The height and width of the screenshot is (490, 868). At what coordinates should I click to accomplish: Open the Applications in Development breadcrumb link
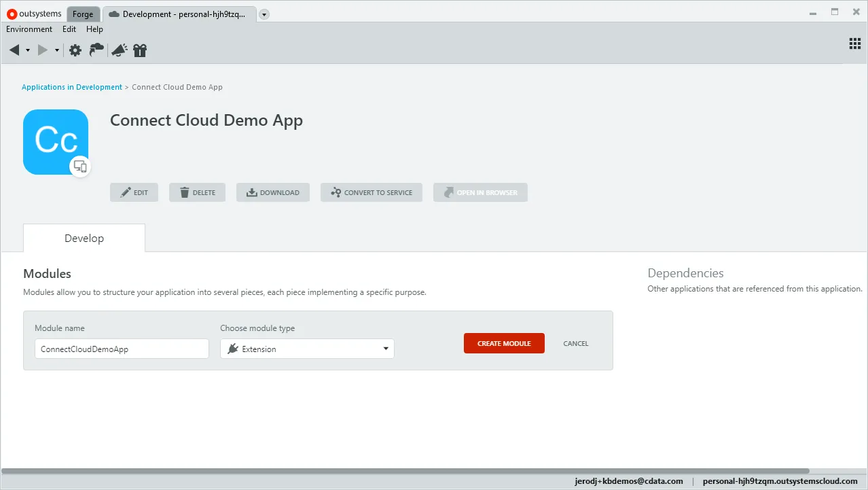point(71,87)
